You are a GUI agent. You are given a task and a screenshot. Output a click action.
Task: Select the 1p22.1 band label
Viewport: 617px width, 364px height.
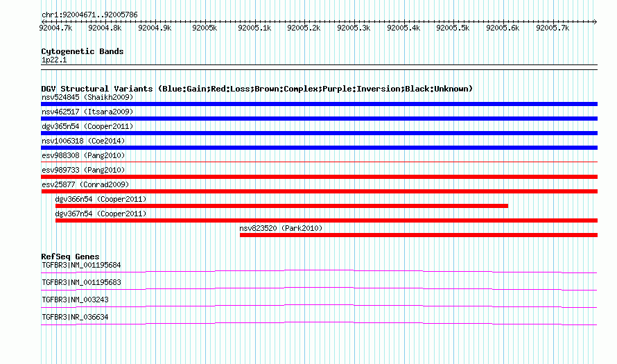pyautogui.click(x=54, y=60)
